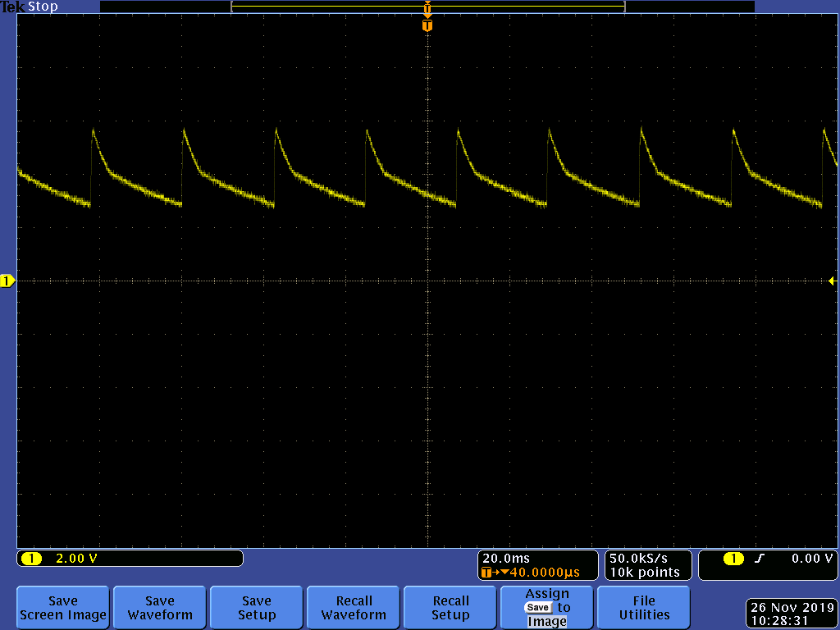Screen dimensions: 840x630
Task: Click the 50.0kS/s sample rate readout
Action: click(x=638, y=559)
